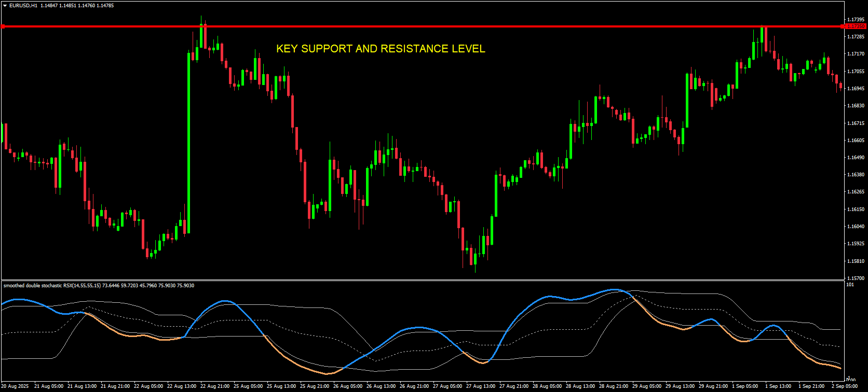
Task: Click the 1.16605 level on price axis
Action: coord(856,141)
